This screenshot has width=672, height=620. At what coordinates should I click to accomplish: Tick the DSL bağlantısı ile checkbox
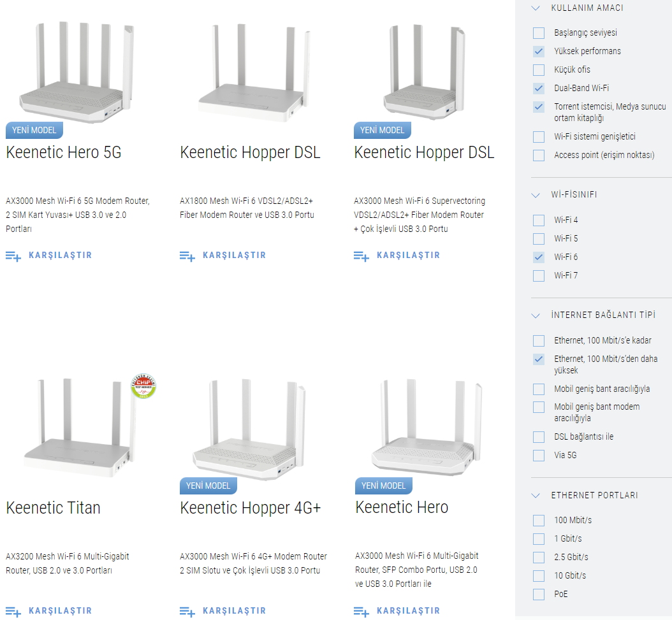[539, 437]
